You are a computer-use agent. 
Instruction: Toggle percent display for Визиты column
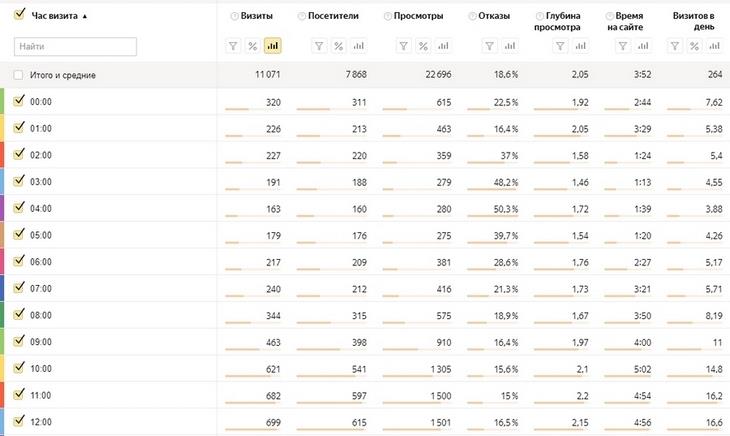pyautogui.click(x=253, y=46)
